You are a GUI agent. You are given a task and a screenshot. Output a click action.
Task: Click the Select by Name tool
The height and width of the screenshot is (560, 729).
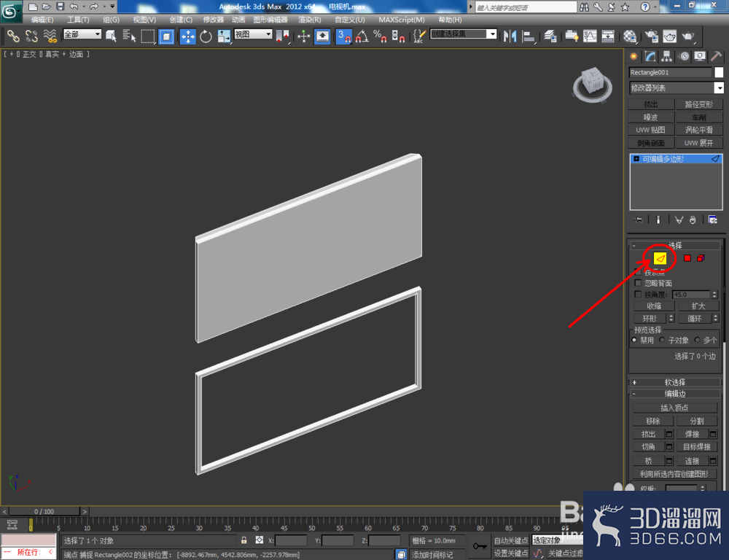(129, 36)
